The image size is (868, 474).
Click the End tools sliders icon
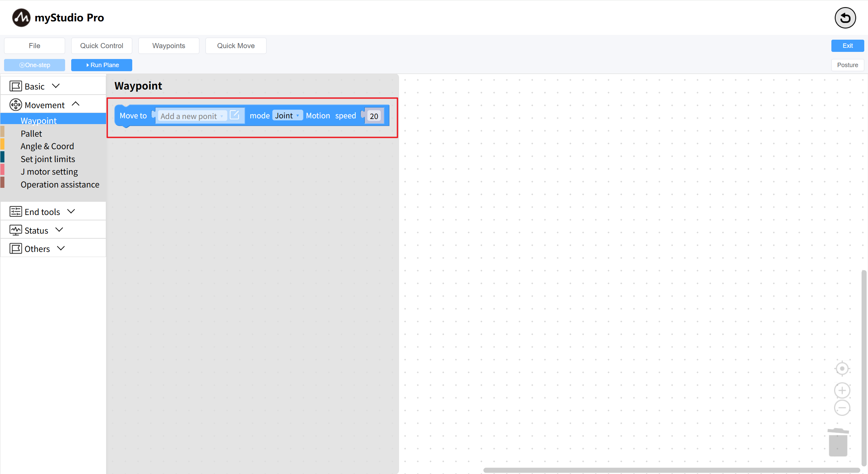point(16,212)
